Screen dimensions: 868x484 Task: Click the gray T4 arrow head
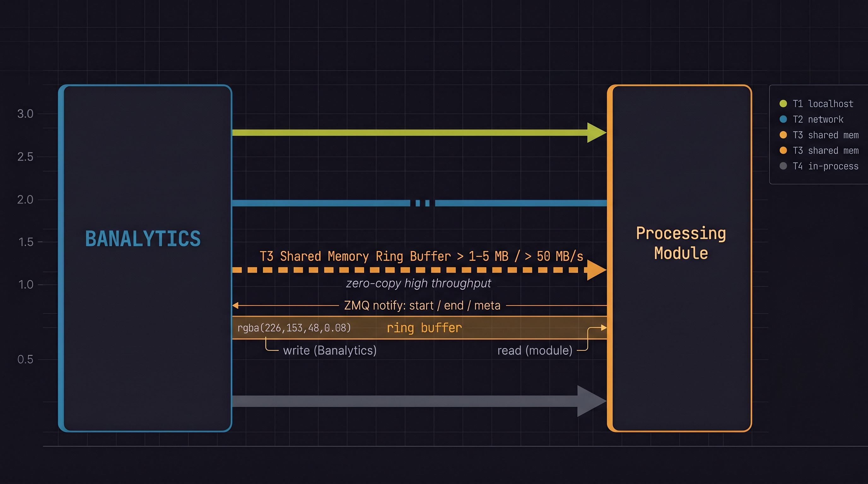(592, 401)
